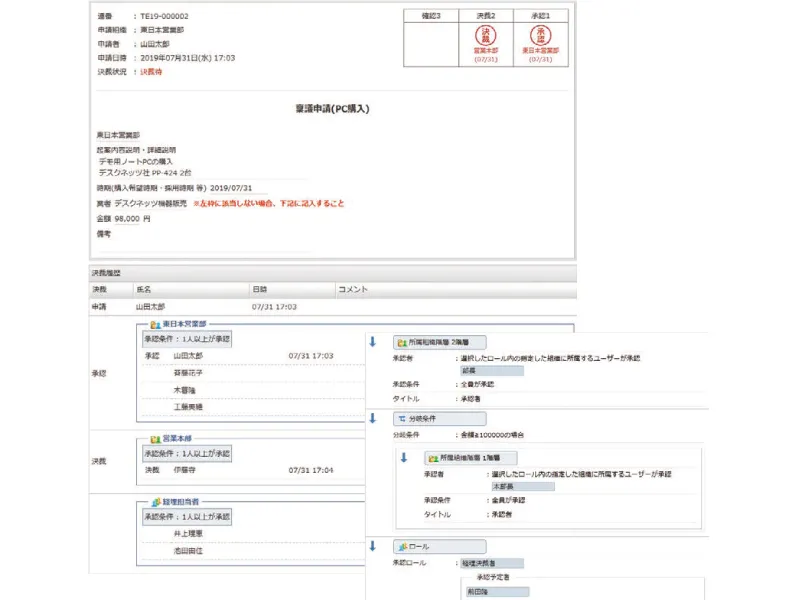Click the 氏名 column header in history
800x600 pixels.
149,289
